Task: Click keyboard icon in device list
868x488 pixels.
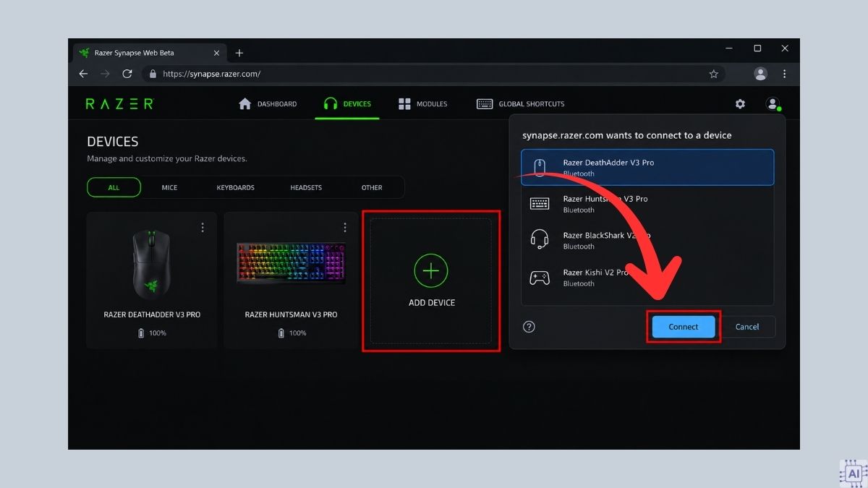Action: [540, 204]
